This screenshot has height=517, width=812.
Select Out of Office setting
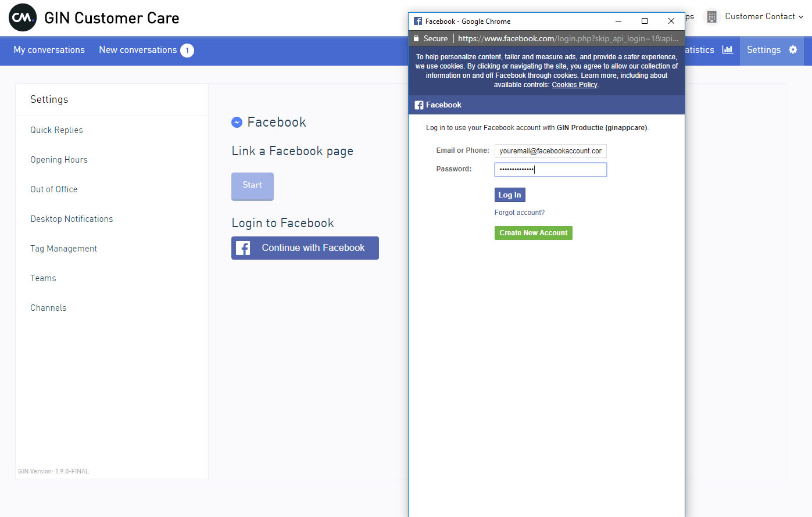point(53,189)
